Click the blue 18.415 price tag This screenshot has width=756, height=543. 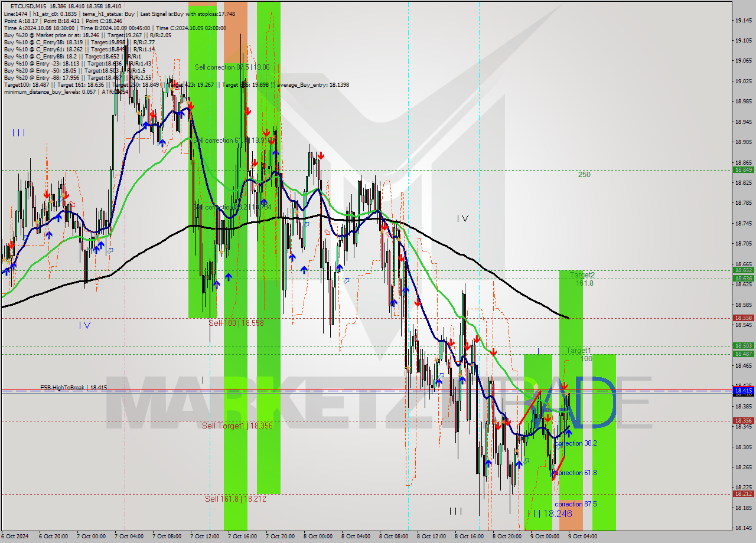click(x=743, y=390)
